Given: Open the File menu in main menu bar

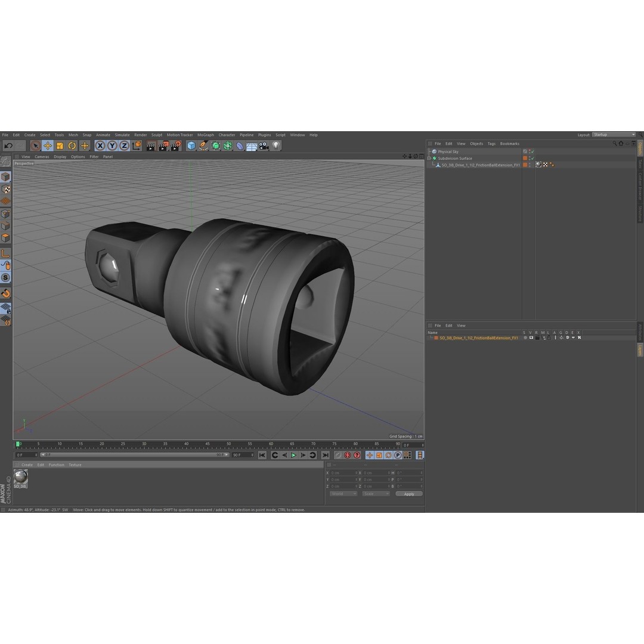Looking at the screenshot, I should tap(5, 135).
